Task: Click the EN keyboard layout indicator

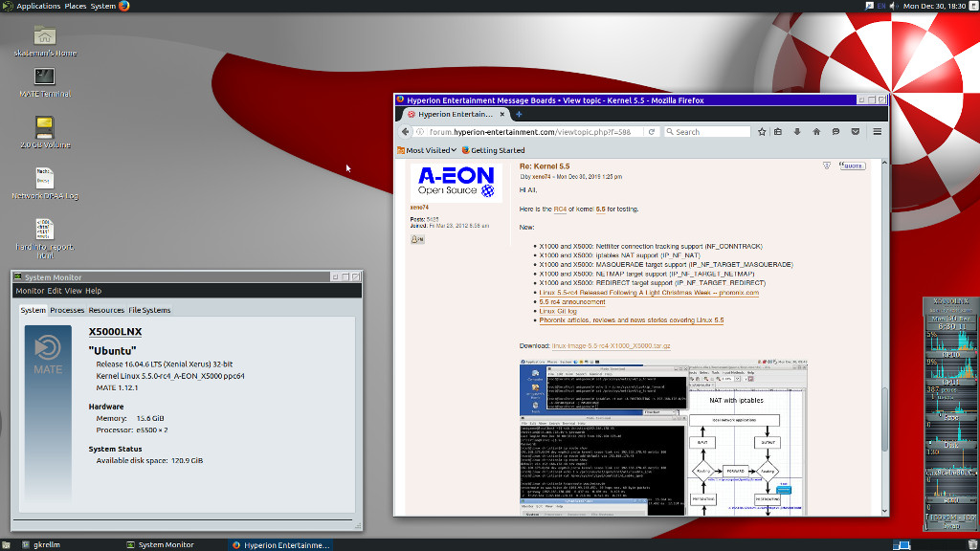Action: pos(881,6)
